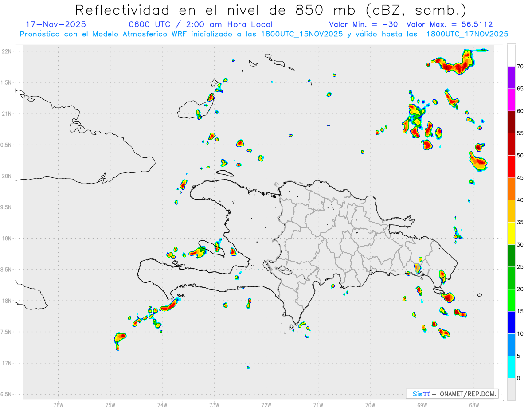Click the longitude label '72W'
The height and width of the screenshot is (411, 532).
[266, 405]
